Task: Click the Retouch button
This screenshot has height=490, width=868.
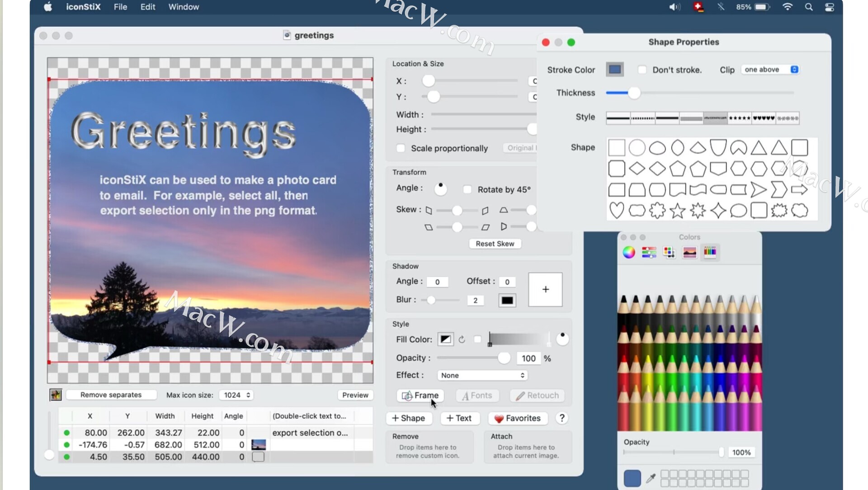Action: (537, 396)
